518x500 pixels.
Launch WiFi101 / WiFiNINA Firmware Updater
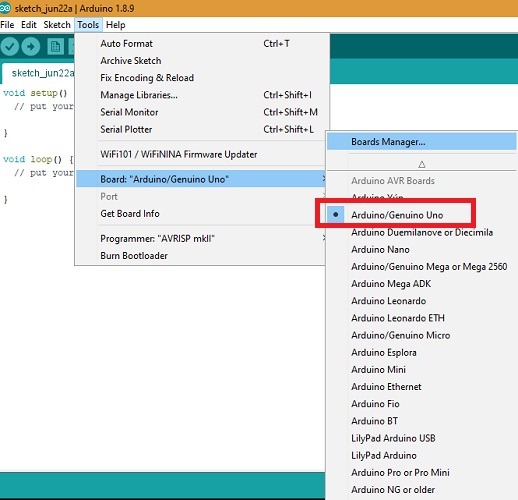pyautogui.click(x=201, y=154)
